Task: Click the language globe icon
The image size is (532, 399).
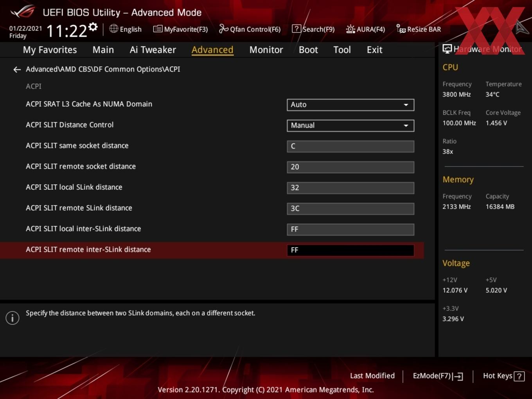Action: 113,29
